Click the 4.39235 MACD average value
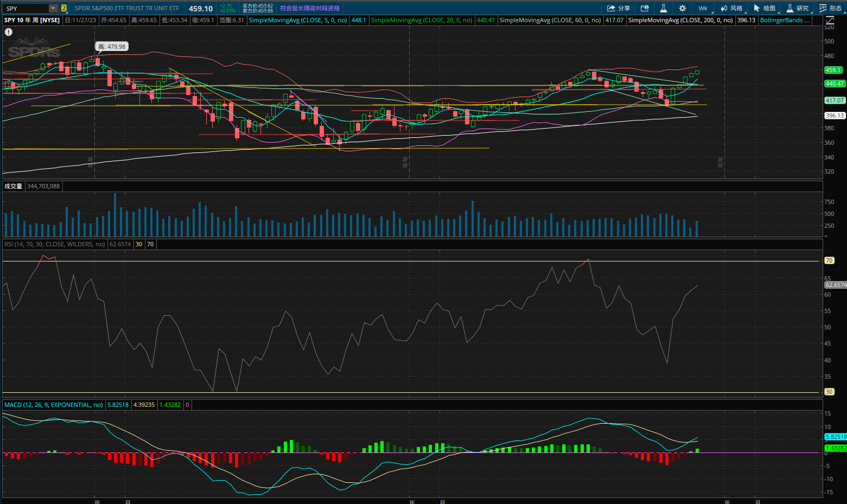This screenshot has width=847, height=504. click(x=144, y=405)
